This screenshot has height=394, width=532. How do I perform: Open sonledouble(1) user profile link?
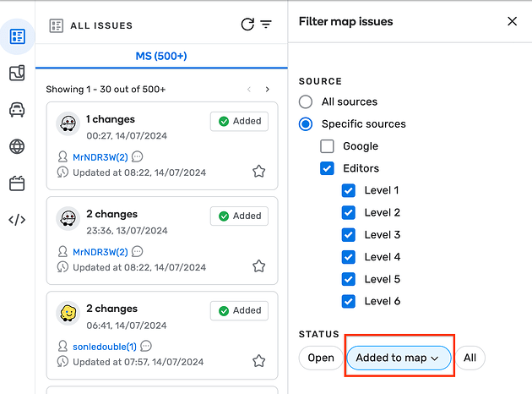click(x=105, y=347)
